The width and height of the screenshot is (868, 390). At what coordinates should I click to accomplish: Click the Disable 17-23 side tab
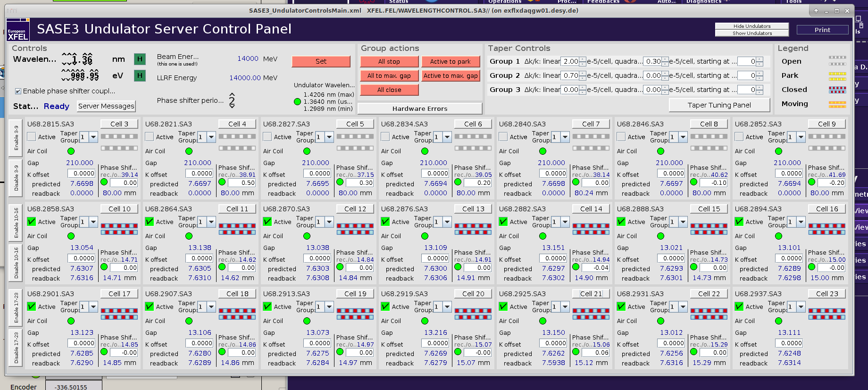point(16,348)
